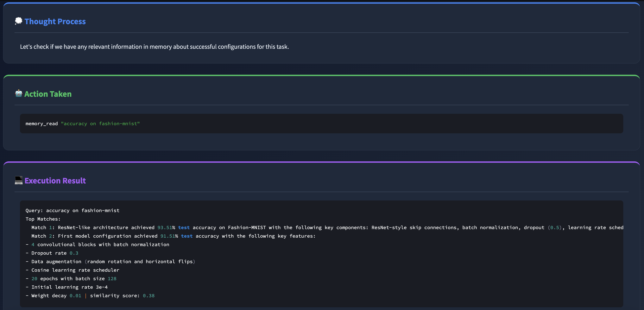Click the 93.51 accuracy value in Match 1
This screenshot has height=310, width=644.
click(165, 227)
